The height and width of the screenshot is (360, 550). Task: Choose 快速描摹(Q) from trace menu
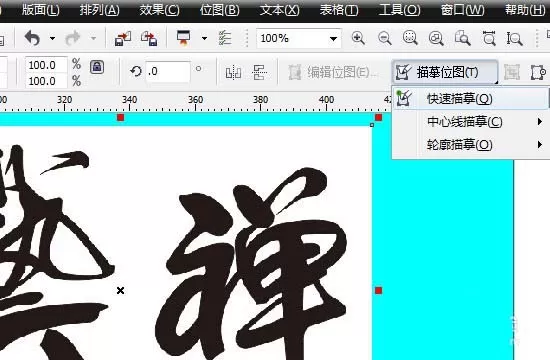click(x=470, y=99)
